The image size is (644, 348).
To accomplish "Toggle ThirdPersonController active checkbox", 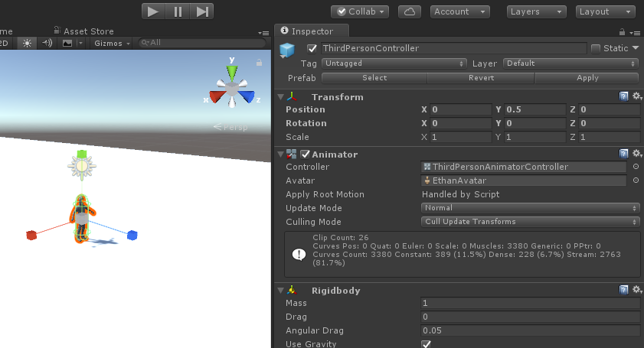I will click(x=312, y=48).
